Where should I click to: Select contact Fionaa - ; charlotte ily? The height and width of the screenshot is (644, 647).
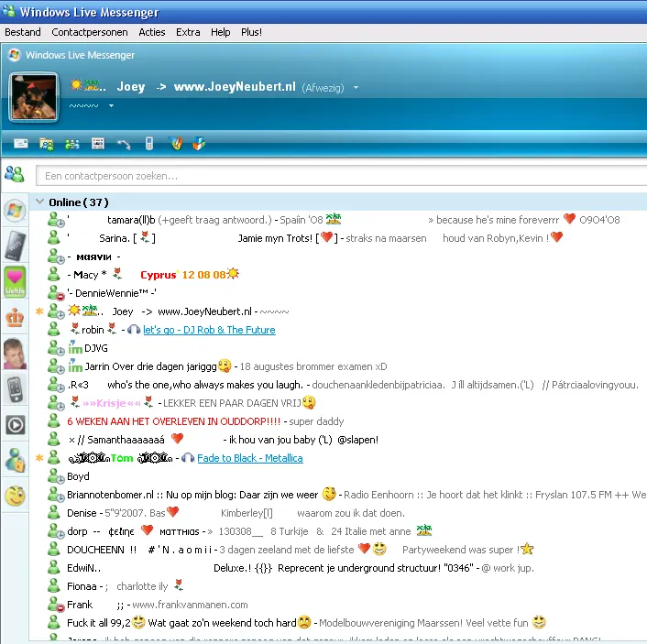pyautogui.click(x=338, y=586)
